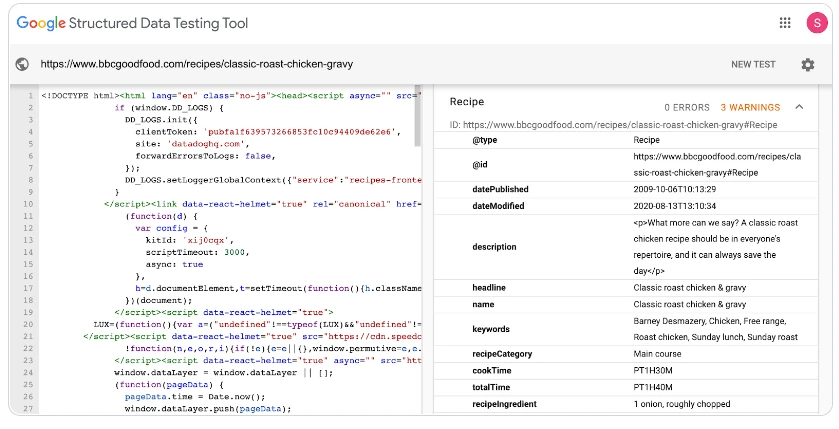Viewport: 839px width, 429px height.
Task: Open the Google apps grid icon
Action: pyautogui.click(x=785, y=22)
